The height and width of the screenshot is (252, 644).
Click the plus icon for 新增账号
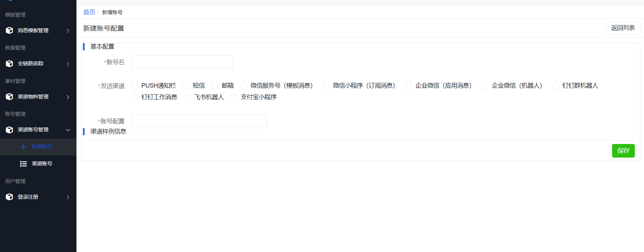(23, 147)
